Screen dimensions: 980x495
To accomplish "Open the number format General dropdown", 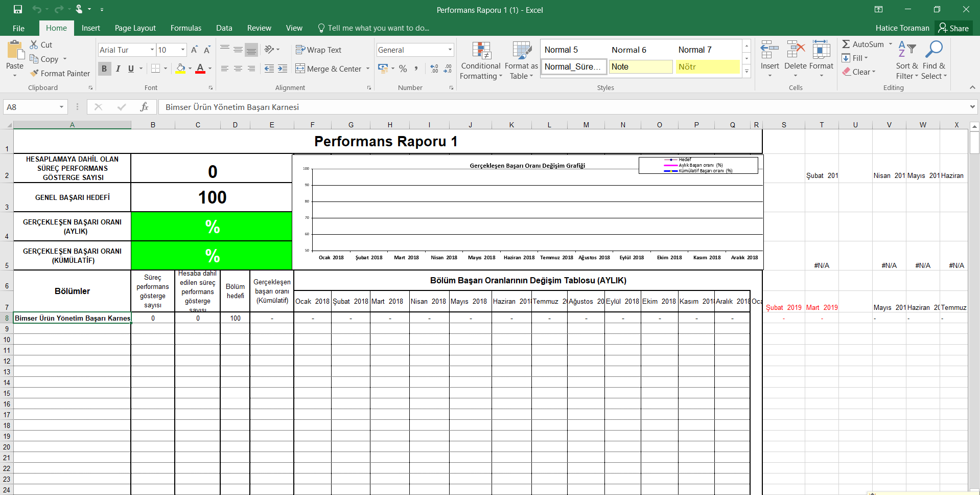I will pos(450,50).
